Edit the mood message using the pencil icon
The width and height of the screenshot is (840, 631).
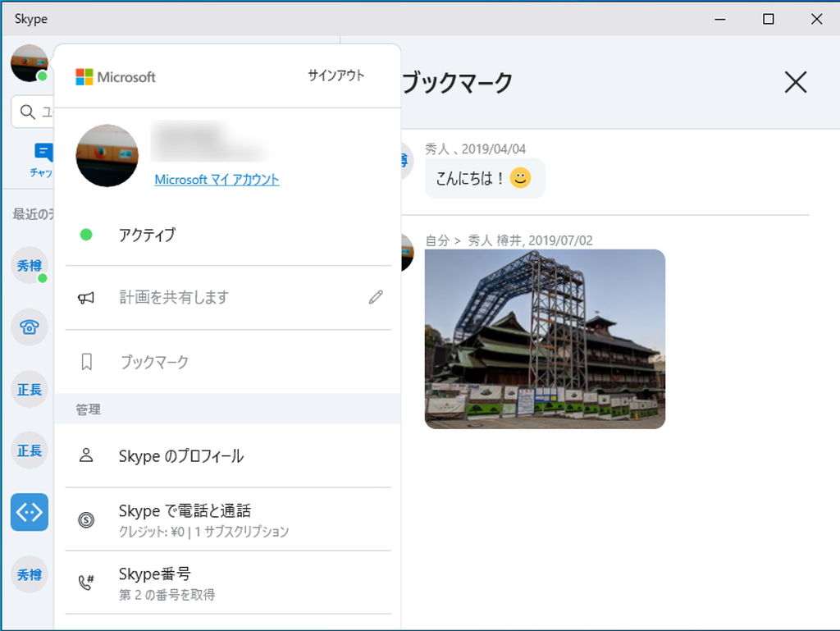(x=376, y=297)
